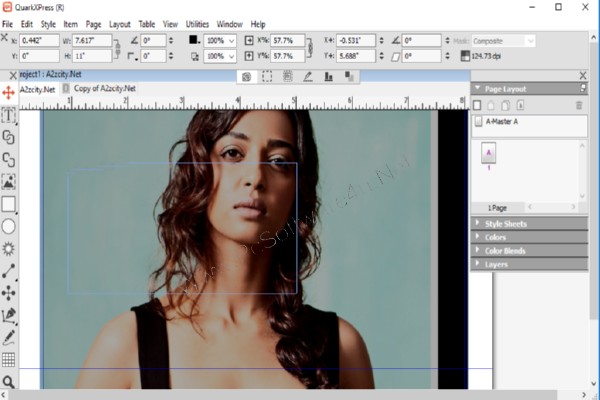Collapse the Page Layout panel
This screenshot has width=600, height=400.
[477, 88]
